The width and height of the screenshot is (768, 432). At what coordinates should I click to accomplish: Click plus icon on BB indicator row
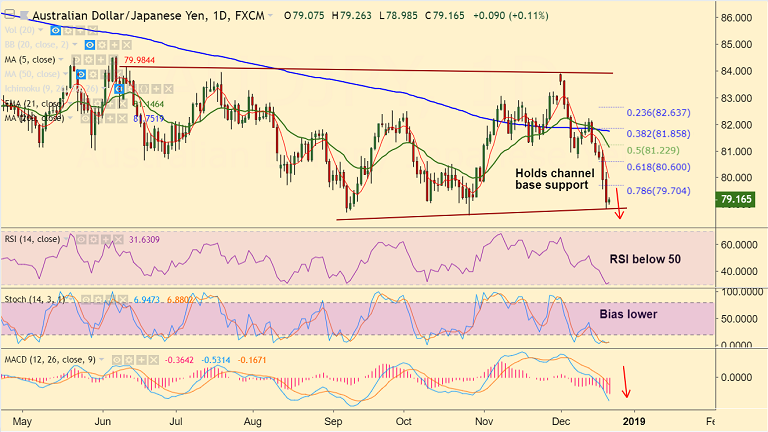tap(114, 45)
